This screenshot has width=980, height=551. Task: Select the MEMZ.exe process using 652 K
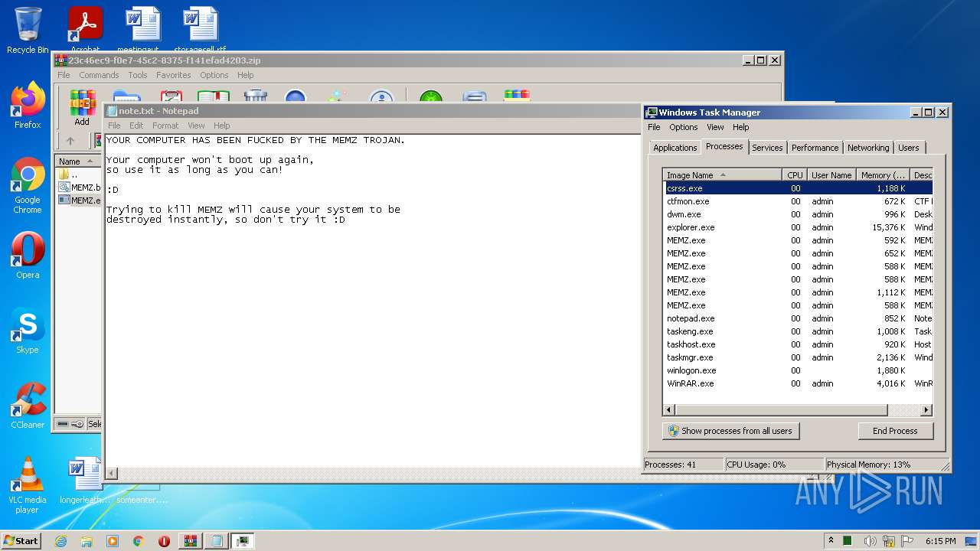[x=798, y=253]
